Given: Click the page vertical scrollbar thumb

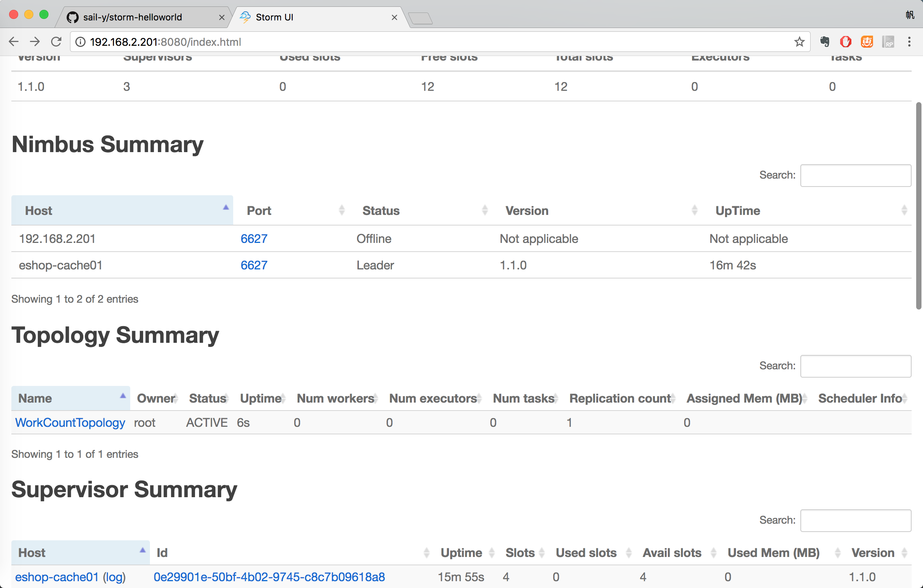Looking at the screenshot, I should coord(919,205).
